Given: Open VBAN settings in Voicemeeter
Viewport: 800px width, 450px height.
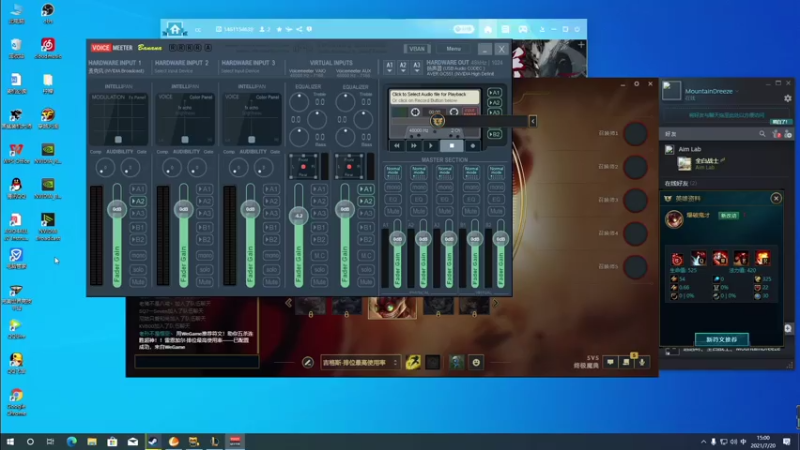Looking at the screenshot, I should (x=417, y=49).
